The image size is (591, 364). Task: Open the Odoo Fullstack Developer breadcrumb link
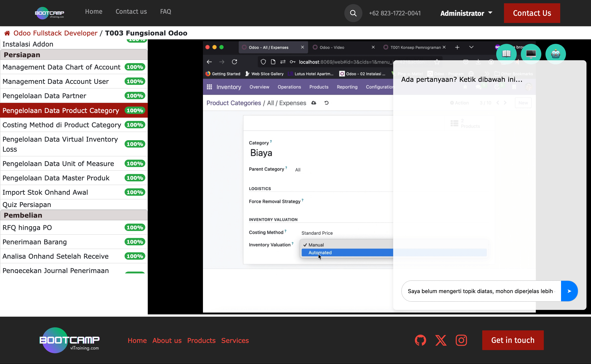55,33
